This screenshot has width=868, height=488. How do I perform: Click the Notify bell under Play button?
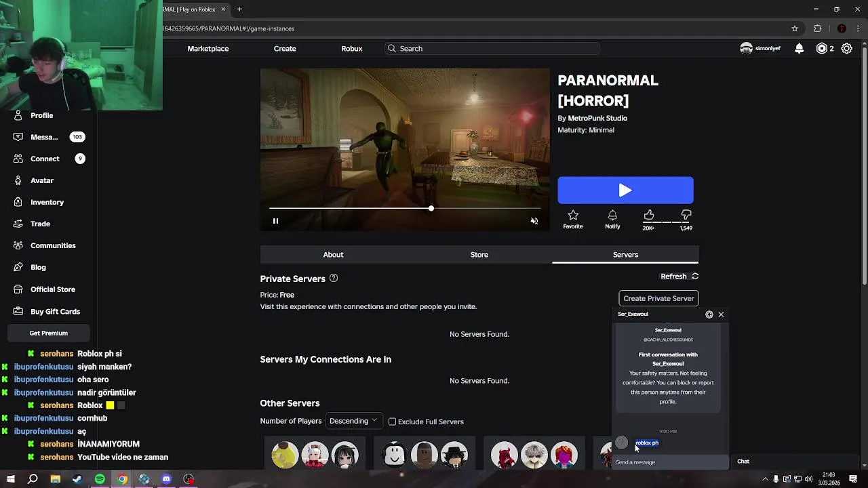612,216
